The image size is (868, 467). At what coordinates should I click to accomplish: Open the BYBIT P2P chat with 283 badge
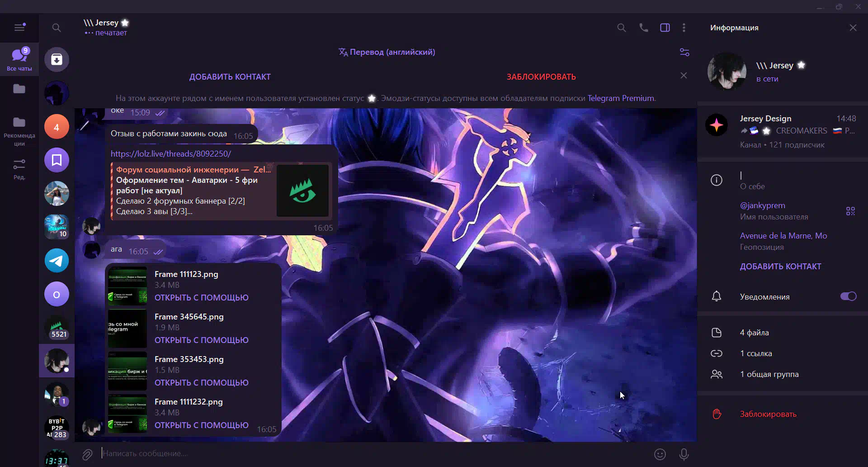[x=57, y=428]
